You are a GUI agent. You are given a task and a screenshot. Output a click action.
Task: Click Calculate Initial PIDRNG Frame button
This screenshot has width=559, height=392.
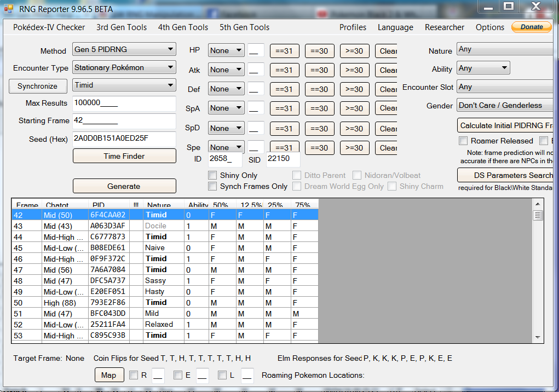505,125
